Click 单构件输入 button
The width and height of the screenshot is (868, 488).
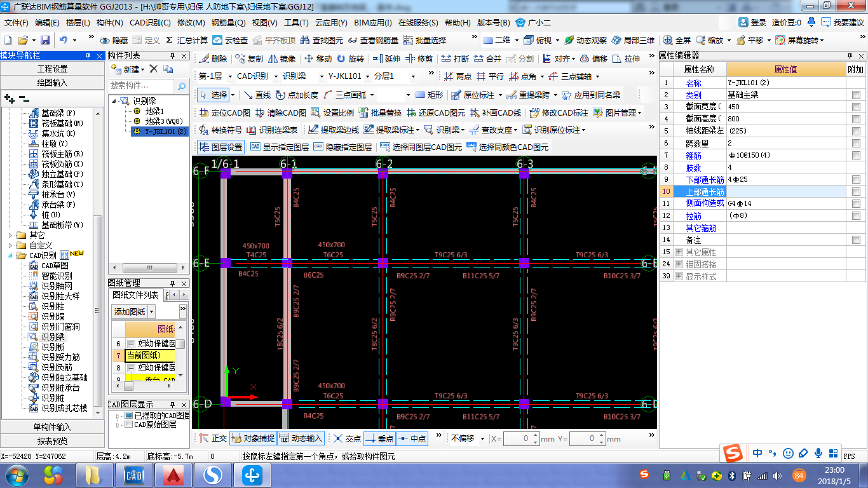pyautogui.click(x=52, y=427)
